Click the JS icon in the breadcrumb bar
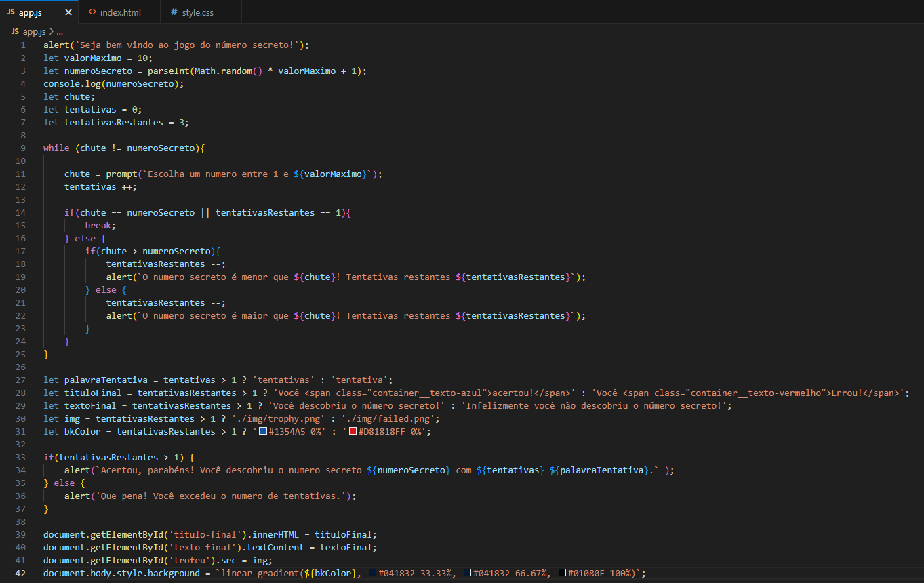 click(16, 31)
